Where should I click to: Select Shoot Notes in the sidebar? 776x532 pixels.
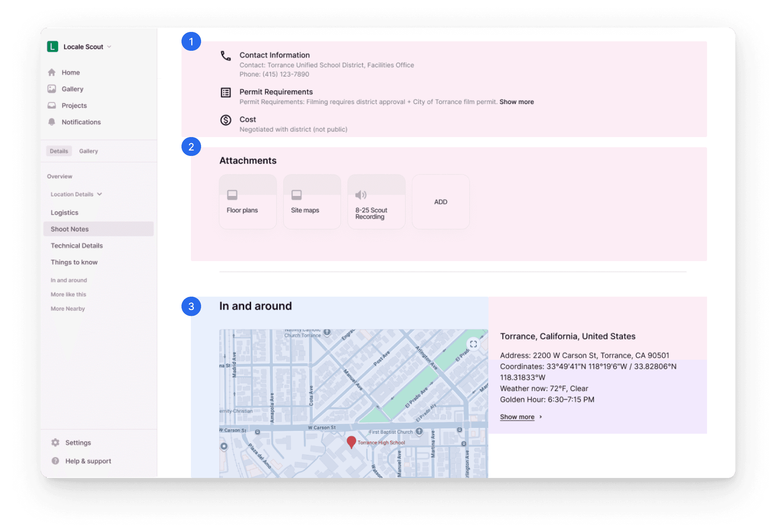[x=70, y=229]
